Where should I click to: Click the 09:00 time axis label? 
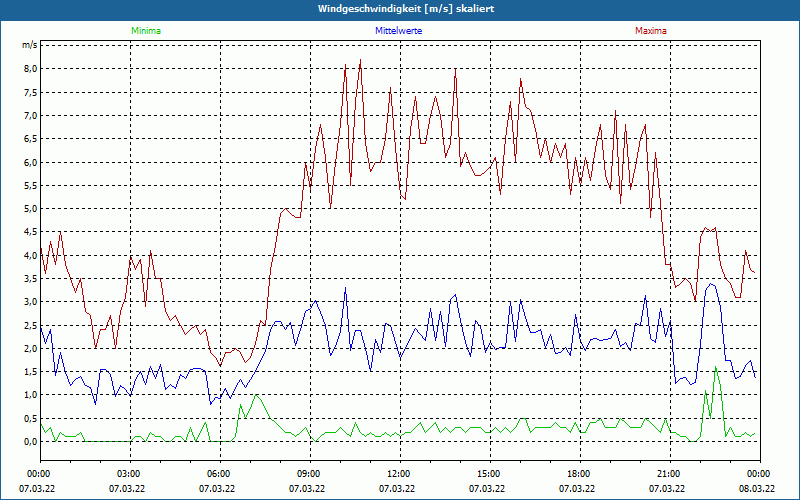click(x=308, y=473)
